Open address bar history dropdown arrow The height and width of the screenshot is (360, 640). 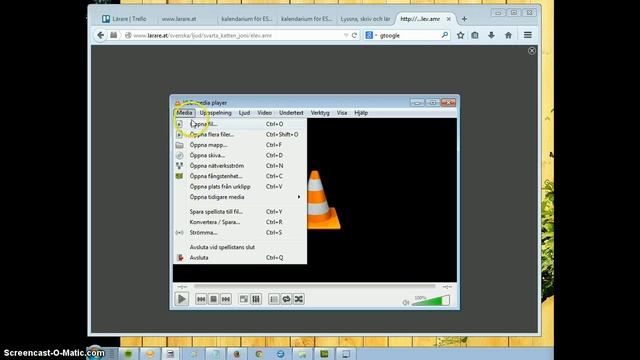346,36
